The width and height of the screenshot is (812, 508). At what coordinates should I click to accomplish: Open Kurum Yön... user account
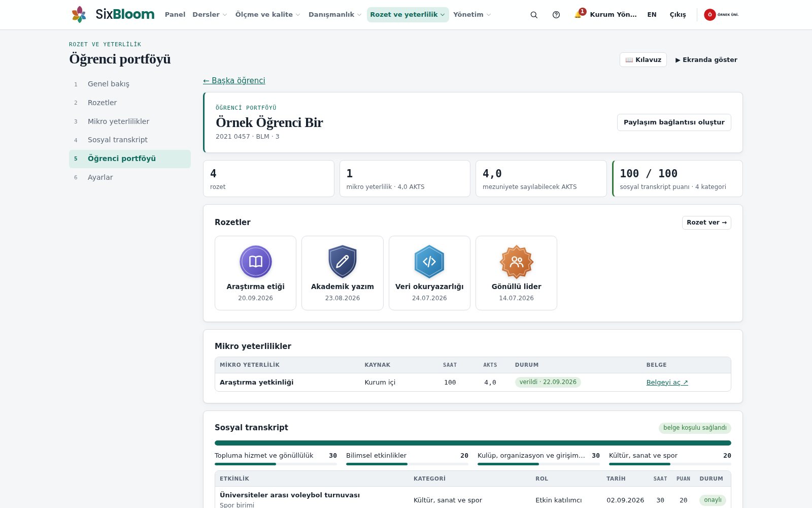coord(613,15)
